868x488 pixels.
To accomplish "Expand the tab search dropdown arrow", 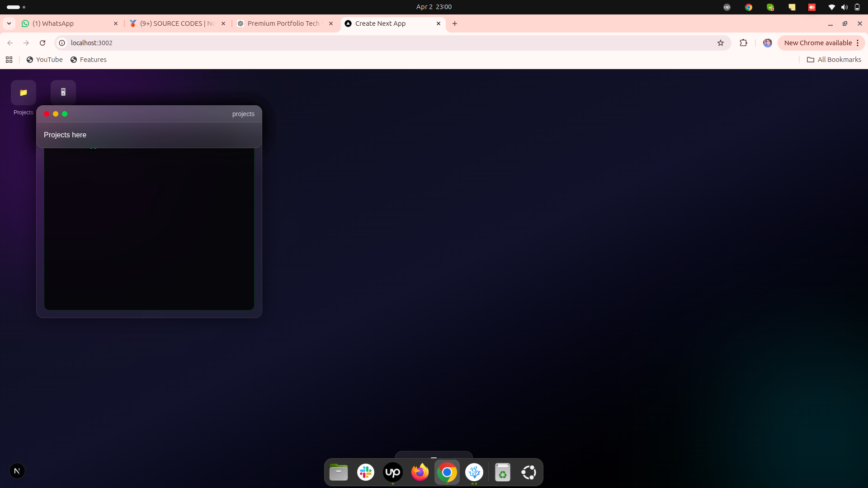I will coord(9,23).
